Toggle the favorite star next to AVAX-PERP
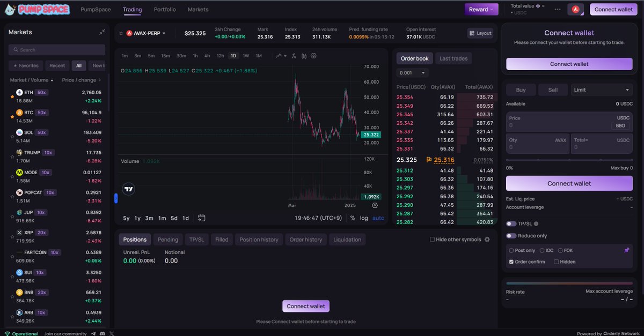Screen dimensions: 644x336 coord(121,33)
